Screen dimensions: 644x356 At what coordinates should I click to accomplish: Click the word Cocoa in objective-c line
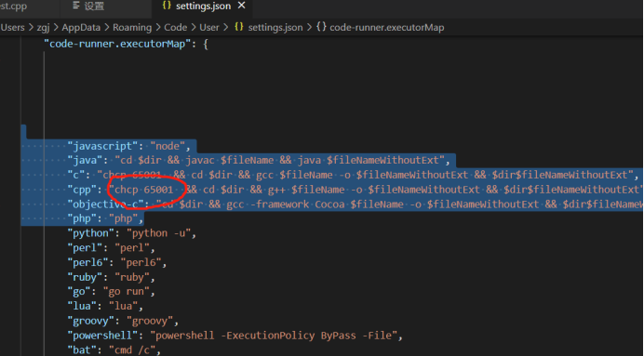[329, 204]
